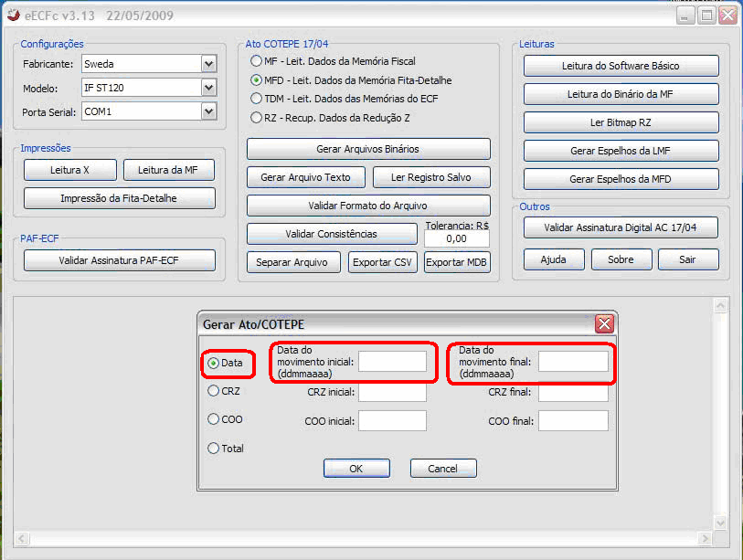
Task: Expand the Modelo combo box
Action: [x=208, y=88]
